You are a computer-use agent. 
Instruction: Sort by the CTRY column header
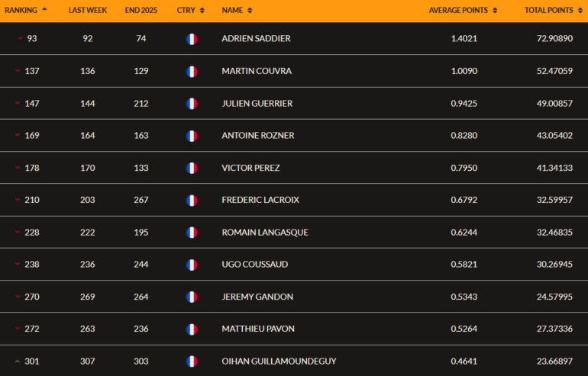[190, 11]
